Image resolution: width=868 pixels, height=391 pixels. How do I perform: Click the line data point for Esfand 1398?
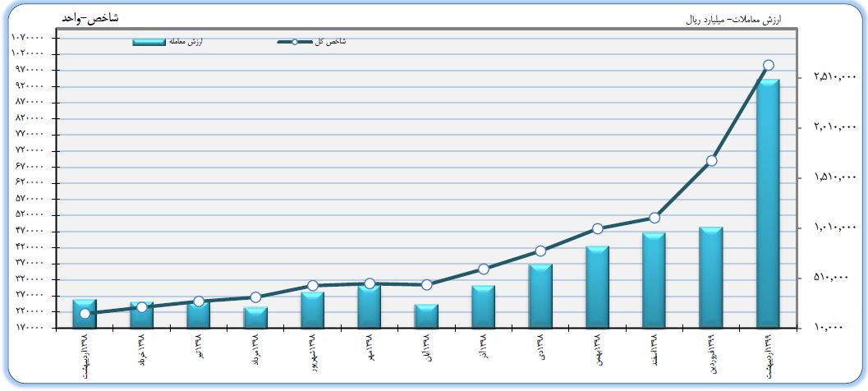pyautogui.click(x=654, y=218)
